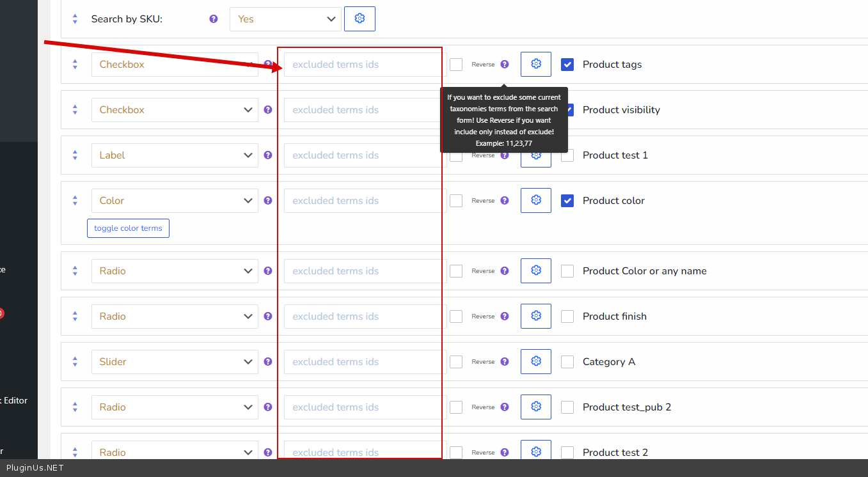The image size is (868, 477).
Task: Tick Reverse checkbox in Product color row
Action: pyautogui.click(x=456, y=201)
